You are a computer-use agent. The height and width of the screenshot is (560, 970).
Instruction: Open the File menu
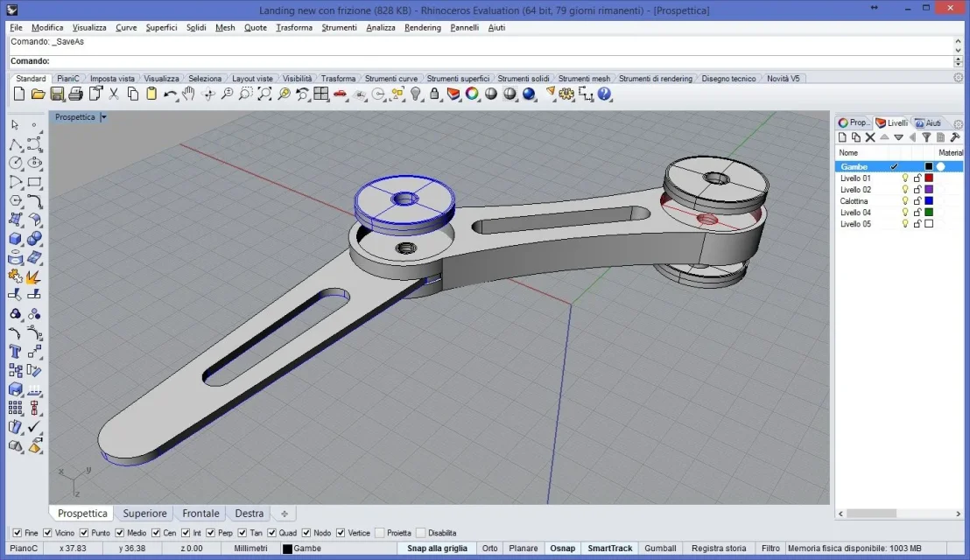click(x=16, y=27)
